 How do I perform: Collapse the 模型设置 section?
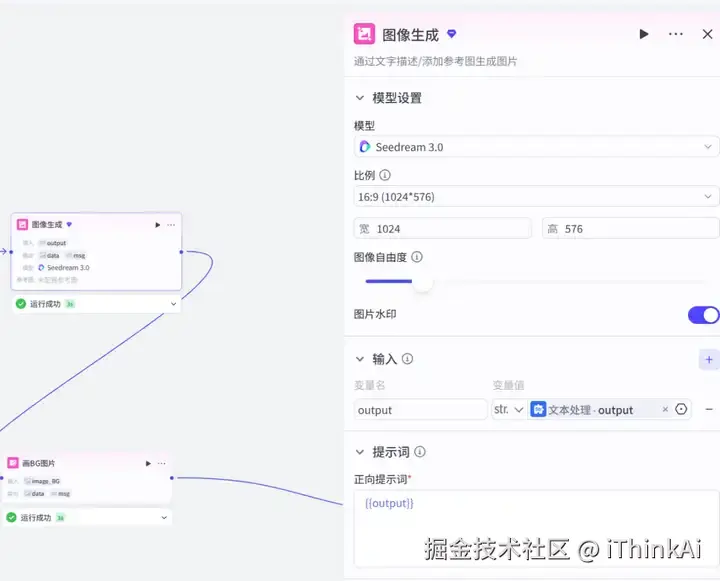tap(360, 98)
